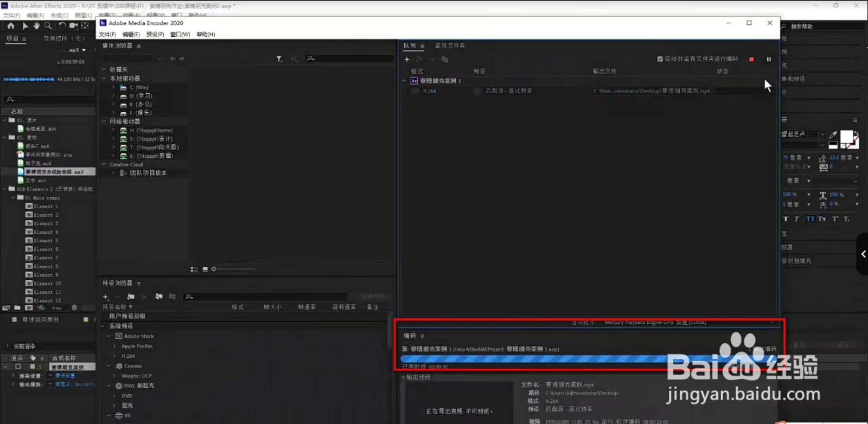Open 窗口(W) menu in Media Encoder

pos(180,35)
